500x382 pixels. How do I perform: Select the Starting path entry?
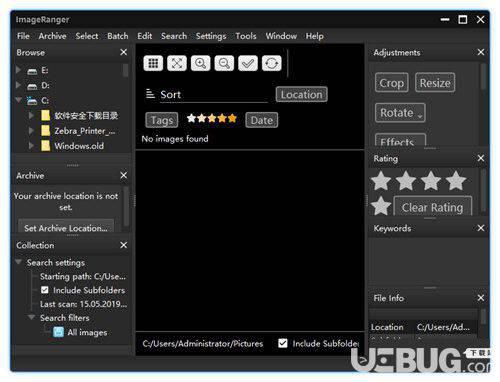tap(83, 276)
